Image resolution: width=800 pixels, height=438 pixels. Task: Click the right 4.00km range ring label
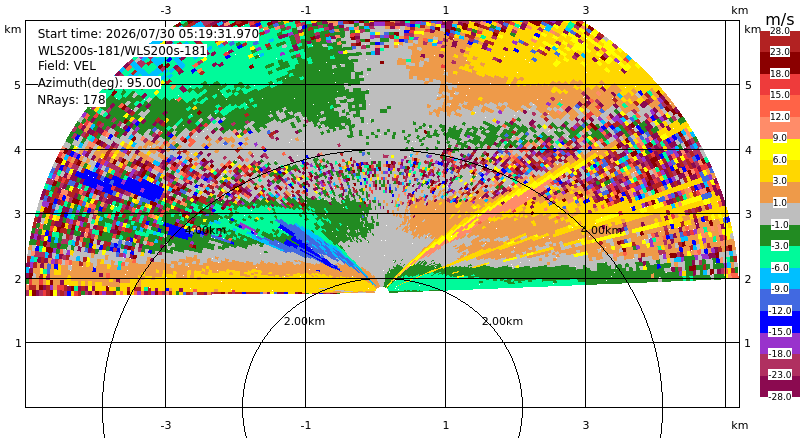pyautogui.click(x=602, y=230)
